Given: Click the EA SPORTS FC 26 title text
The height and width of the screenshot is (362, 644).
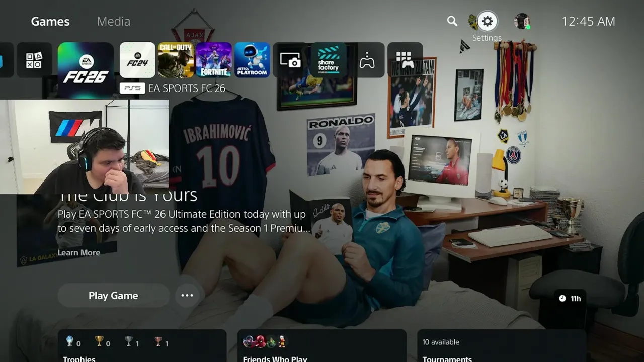Looking at the screenshot, I should [x=187, y=88].
